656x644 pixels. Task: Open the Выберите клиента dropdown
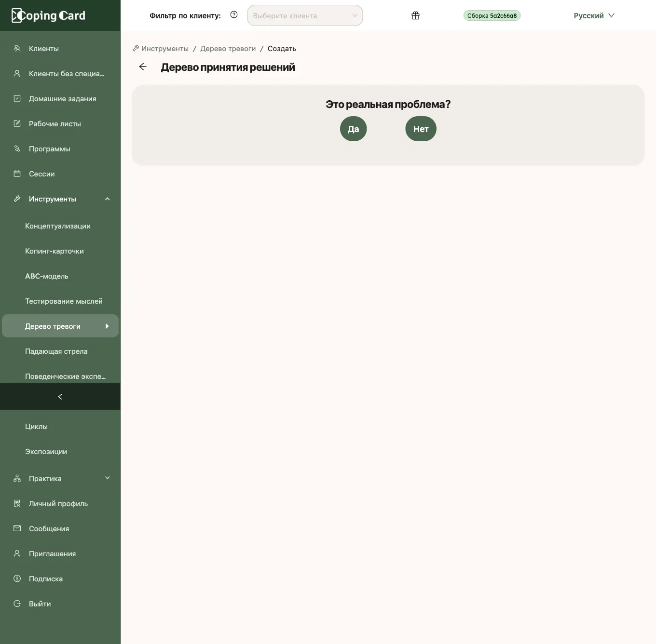click(x=305, y=15)
